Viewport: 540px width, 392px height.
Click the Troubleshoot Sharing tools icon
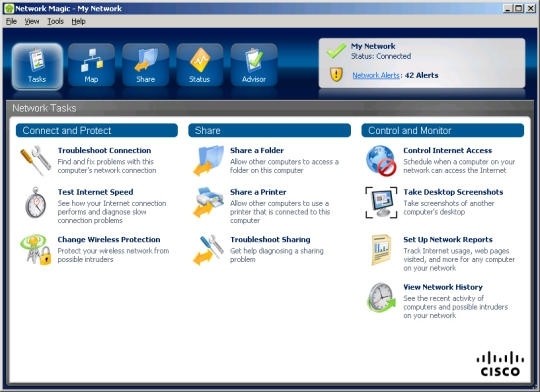(x=209, y=250)
